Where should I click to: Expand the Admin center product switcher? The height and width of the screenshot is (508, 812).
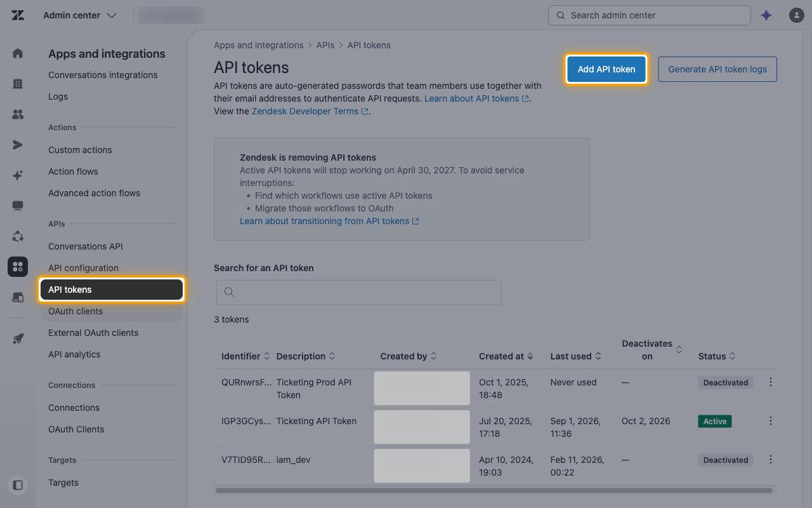coord(80,15)
